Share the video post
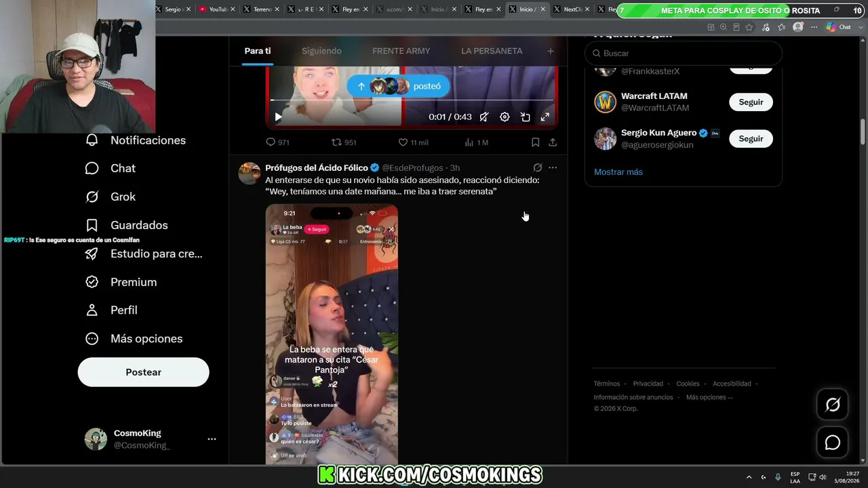868x488 pixels. pyautogui.click(x=553, y=142)
